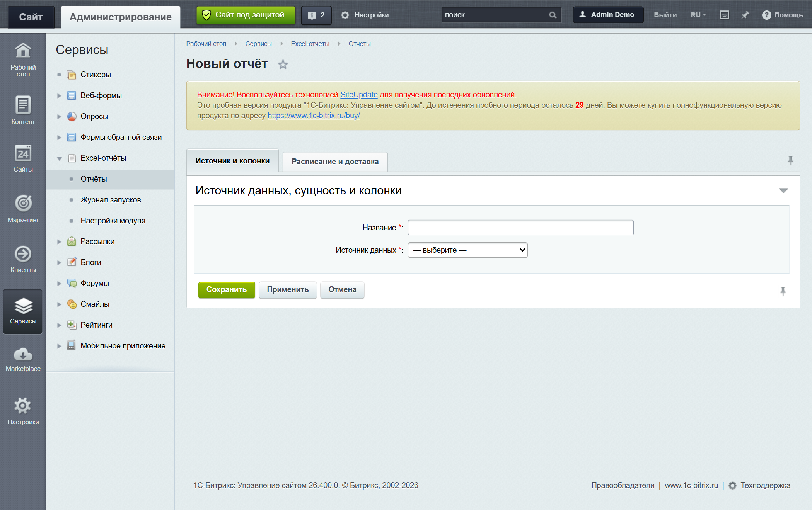Expand the Блоги tree node

pos(59,262)
